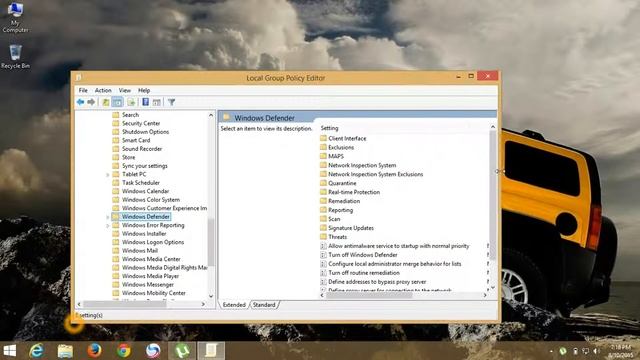The image size is (640, 360).
Task: Expand the Windows Error Reporting node arrow
Action: 108,226
